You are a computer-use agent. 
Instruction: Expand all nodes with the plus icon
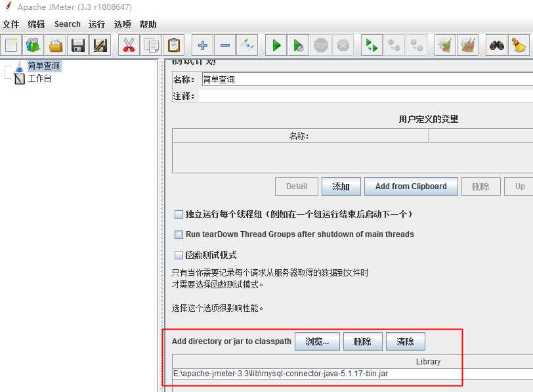[x=203, y=45]
